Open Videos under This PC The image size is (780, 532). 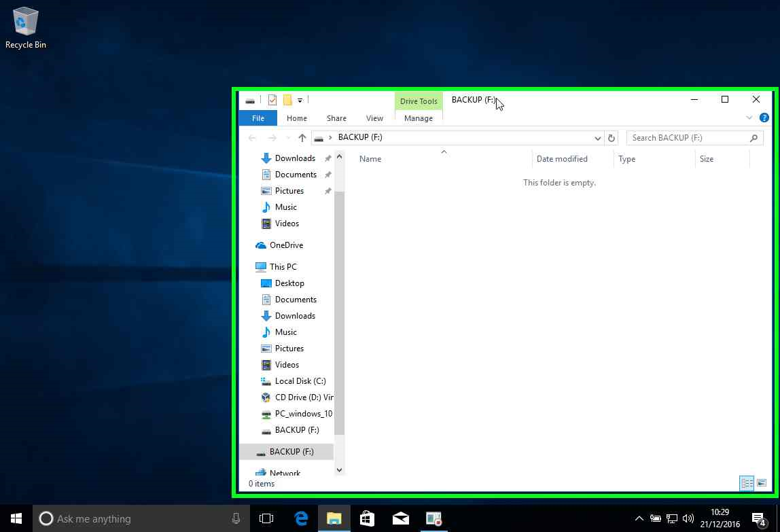pos(287,365)
